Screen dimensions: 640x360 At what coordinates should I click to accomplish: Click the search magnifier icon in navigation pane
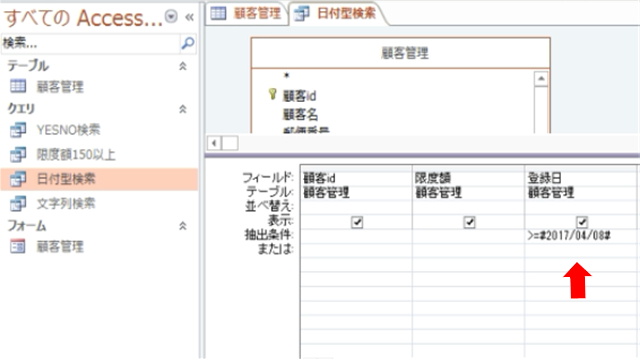[x=187, y=43]
